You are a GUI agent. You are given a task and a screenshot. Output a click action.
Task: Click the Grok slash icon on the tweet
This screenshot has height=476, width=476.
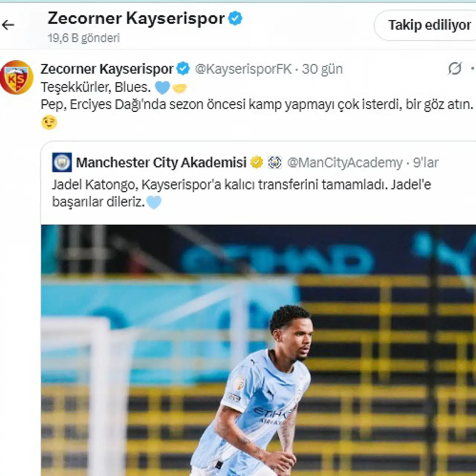454,68
